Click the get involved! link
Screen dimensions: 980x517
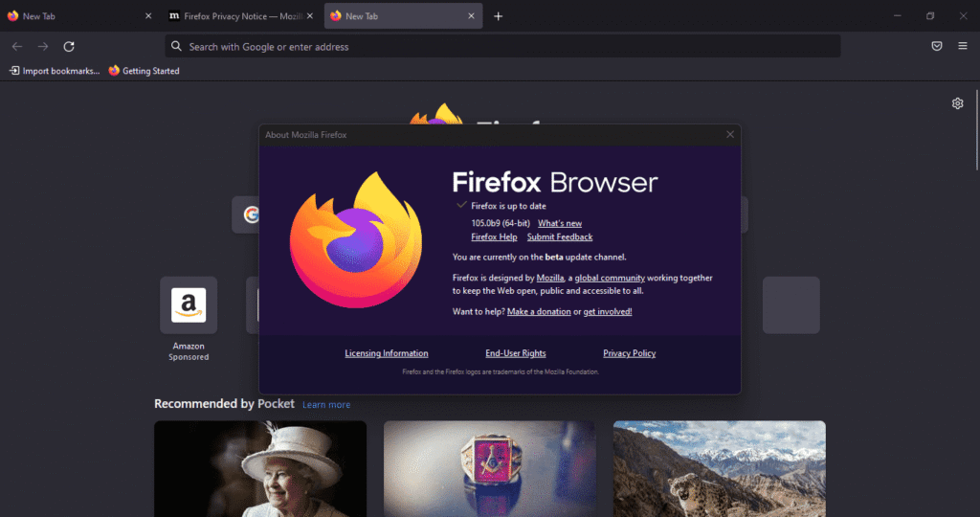[x=608, y=311]
